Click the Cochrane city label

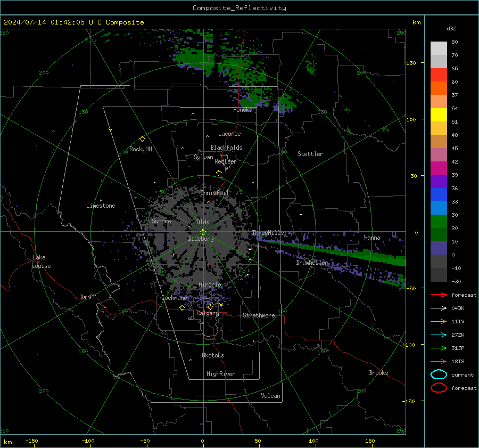[174, 298]
